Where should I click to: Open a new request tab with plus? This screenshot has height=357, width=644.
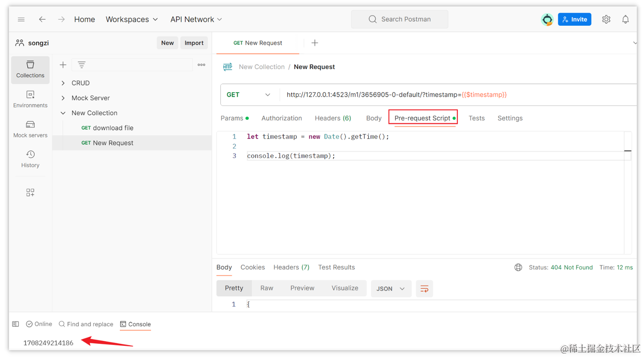point(314,43)
